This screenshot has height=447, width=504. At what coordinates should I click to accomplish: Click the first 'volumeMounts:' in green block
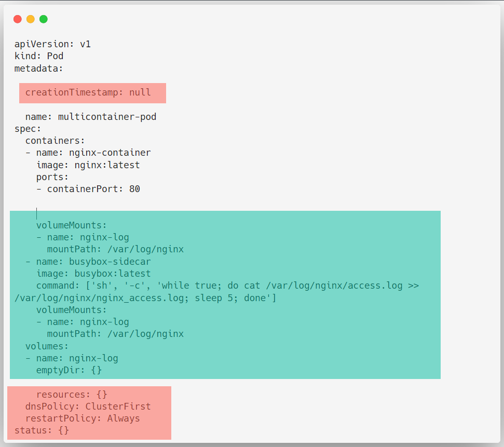click(71, 225)
